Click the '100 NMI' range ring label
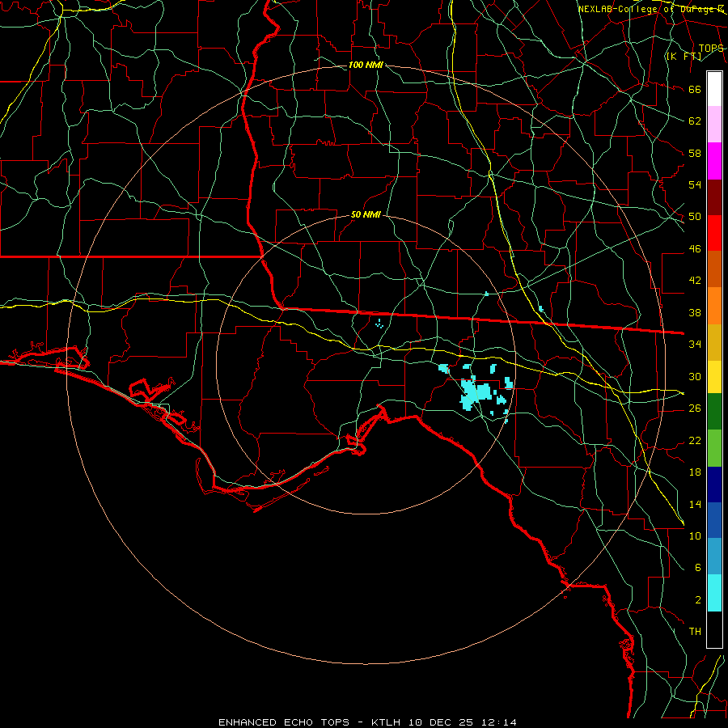This screenshot has width=728, height=728. [366, 65]
